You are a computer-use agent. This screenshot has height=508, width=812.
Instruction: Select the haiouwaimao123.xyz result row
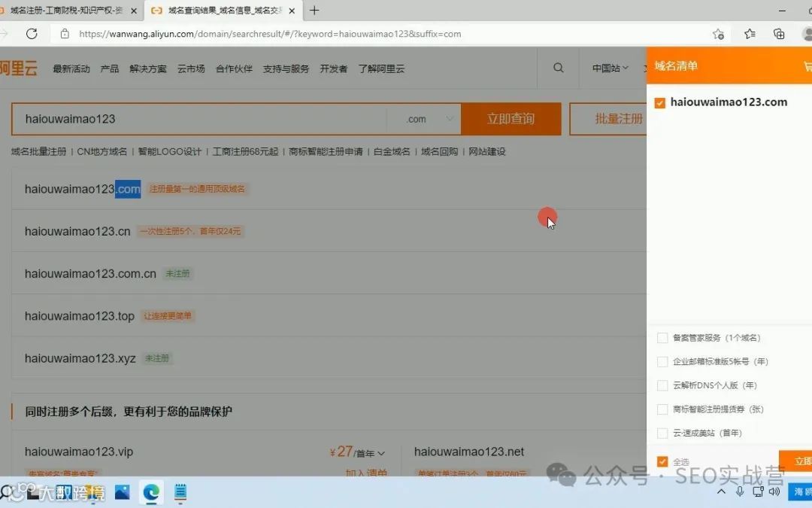(x=329, y=358)
